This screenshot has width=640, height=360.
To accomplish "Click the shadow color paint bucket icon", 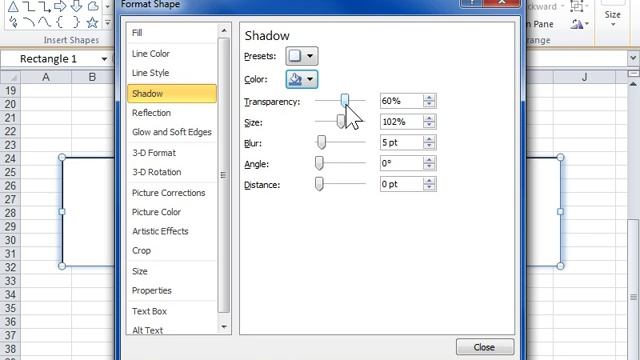I will (295, 79).
